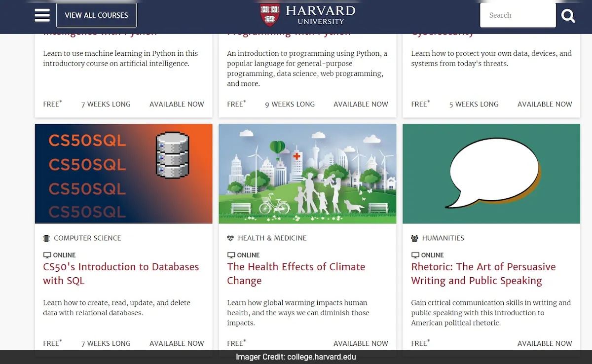Select the Health & Medicine category label
592x364 pixels.
pos(272,238)
